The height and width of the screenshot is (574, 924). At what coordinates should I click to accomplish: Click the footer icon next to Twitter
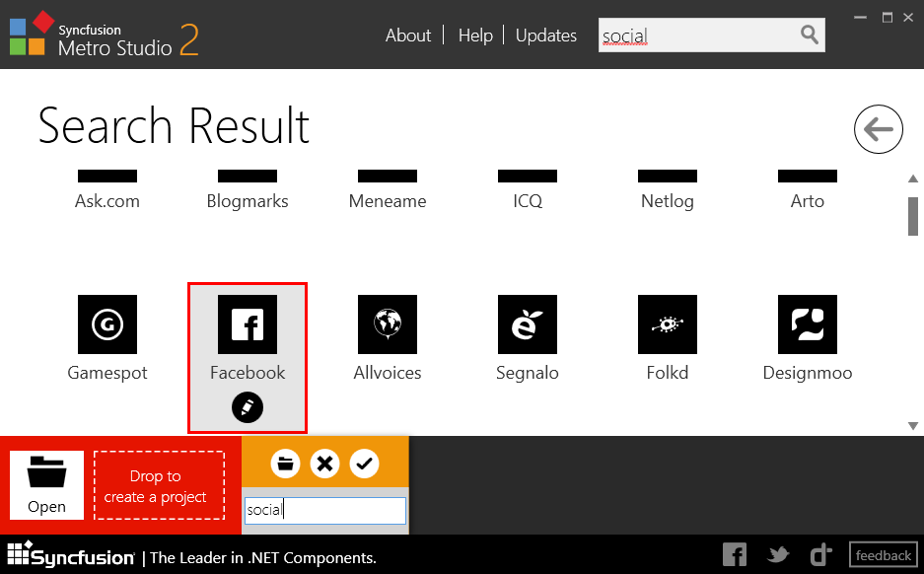(x=820, y=554)
